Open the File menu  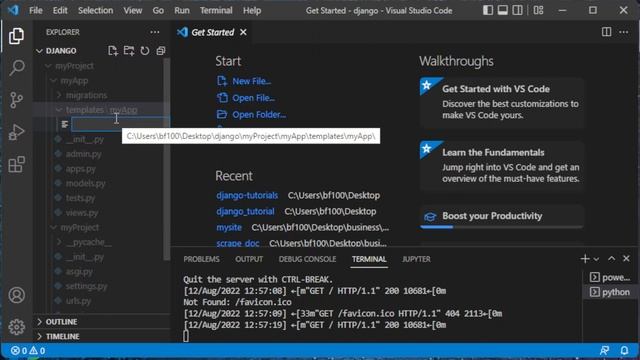(36, 10)
